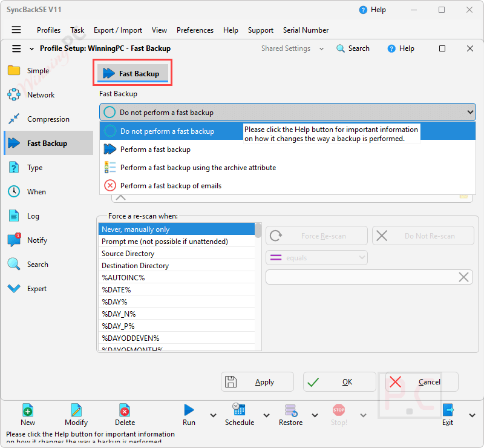Open the Schedule button dropdown arrow
The width and height of the screenshot is (484, 448).
[266, 415]
